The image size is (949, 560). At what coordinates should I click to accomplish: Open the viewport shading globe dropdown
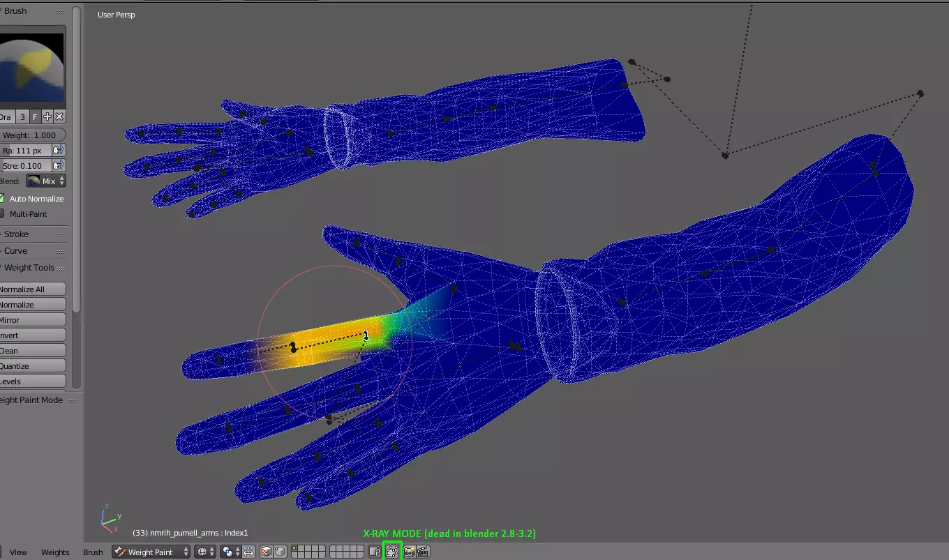tap(205, 552)
